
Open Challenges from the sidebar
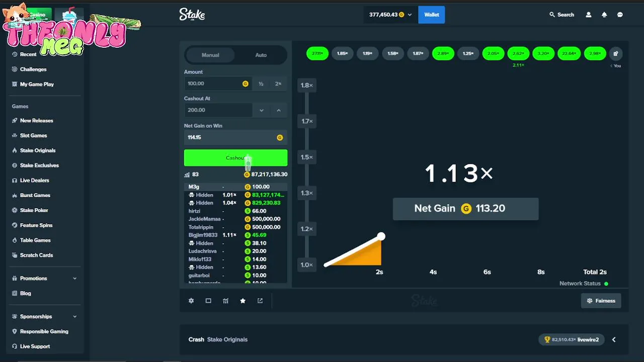[x=29, y=69]
